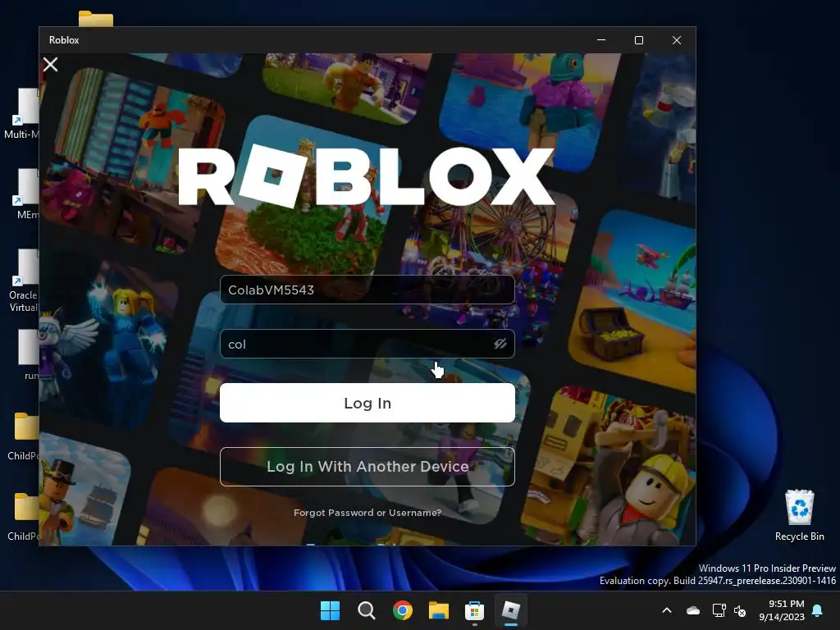The image size is (840, 630).
Task: Select the MEm desktop shortcut
Action: [x=27, y=194]
